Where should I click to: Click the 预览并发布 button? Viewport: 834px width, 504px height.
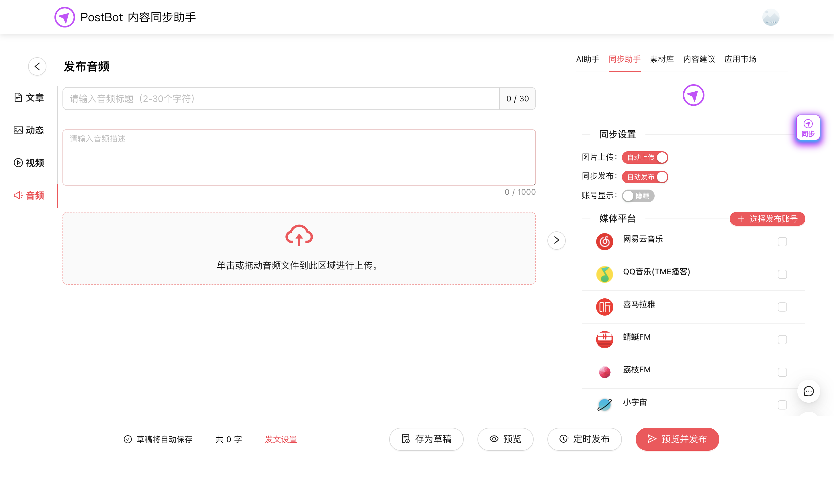(x=677, y=439)
